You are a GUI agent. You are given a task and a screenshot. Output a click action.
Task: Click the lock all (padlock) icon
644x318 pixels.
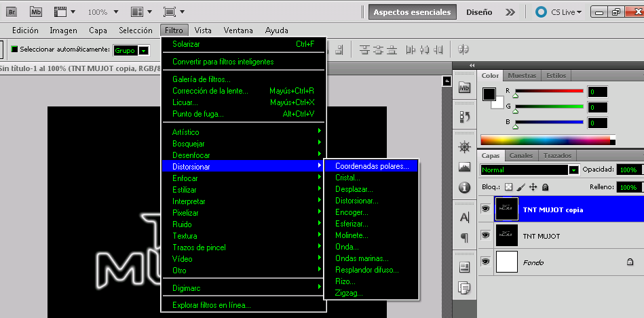(546, 187)
